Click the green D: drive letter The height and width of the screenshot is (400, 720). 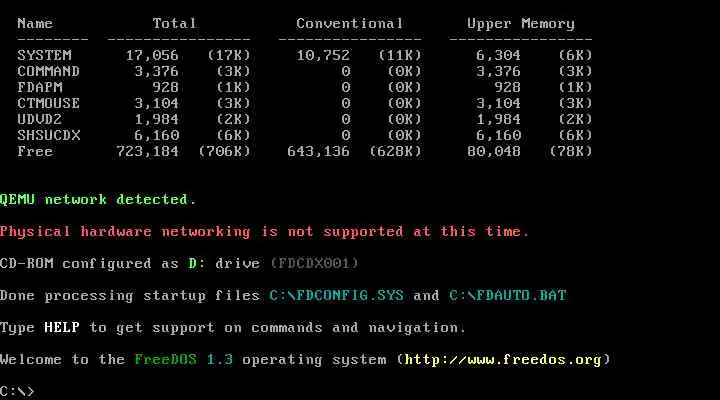(x=197, y=264)
